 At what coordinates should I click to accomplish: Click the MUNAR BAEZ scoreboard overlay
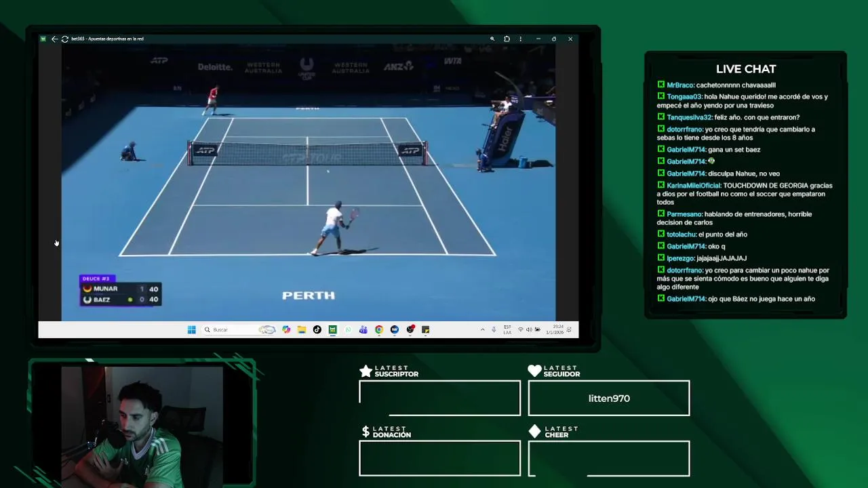[x=121, y=290]
